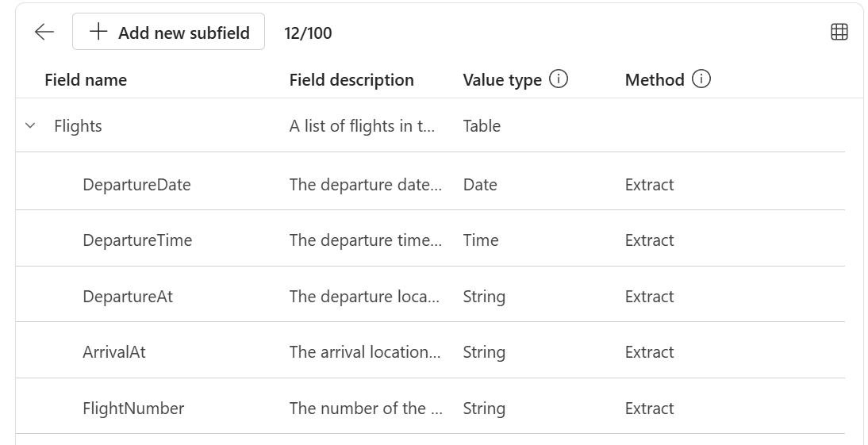
Task: Open the Date value type for DepartureDate
Action: [480, 184]
